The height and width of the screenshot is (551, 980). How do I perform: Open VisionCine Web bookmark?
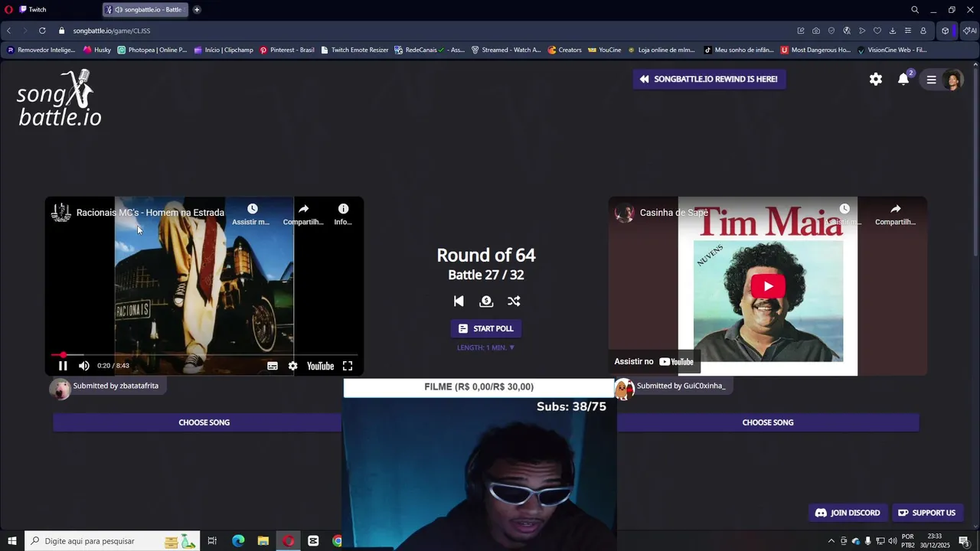coord(892,50)
